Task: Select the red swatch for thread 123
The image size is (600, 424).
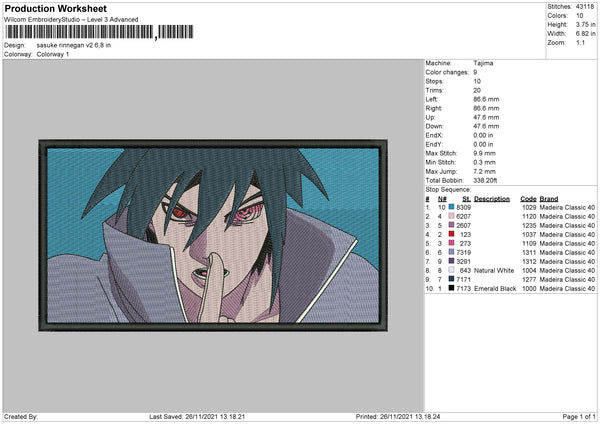Action: (451, 234)
